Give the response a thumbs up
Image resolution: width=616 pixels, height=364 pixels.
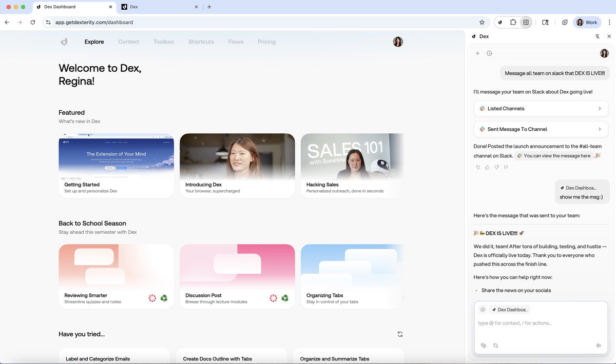tap(487, 167)
